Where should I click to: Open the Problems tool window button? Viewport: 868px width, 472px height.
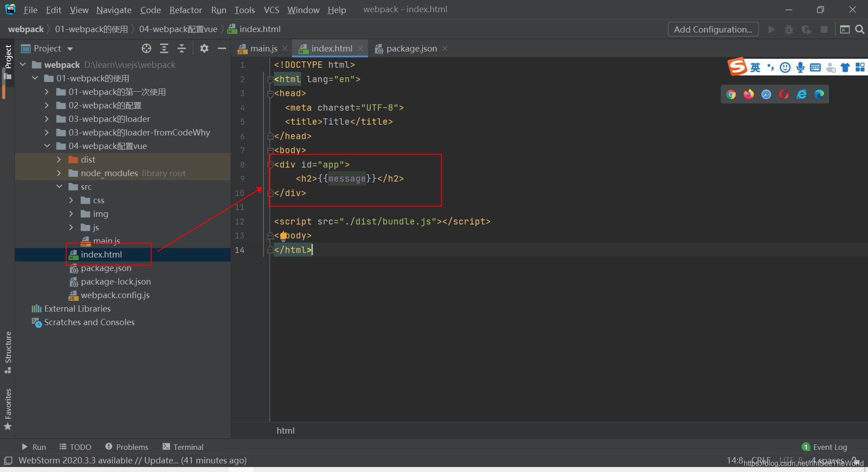[x=127, y=447]
